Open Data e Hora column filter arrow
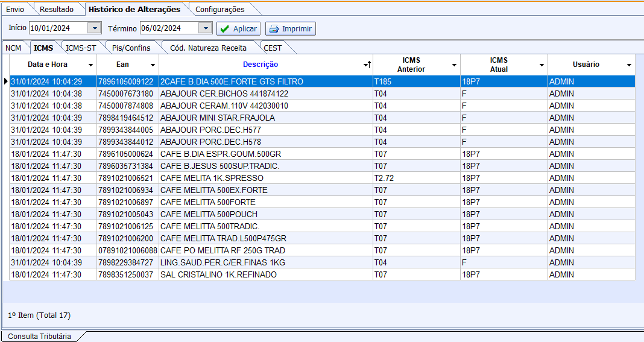This screenshot has width=644, height=342. [90, 65]
